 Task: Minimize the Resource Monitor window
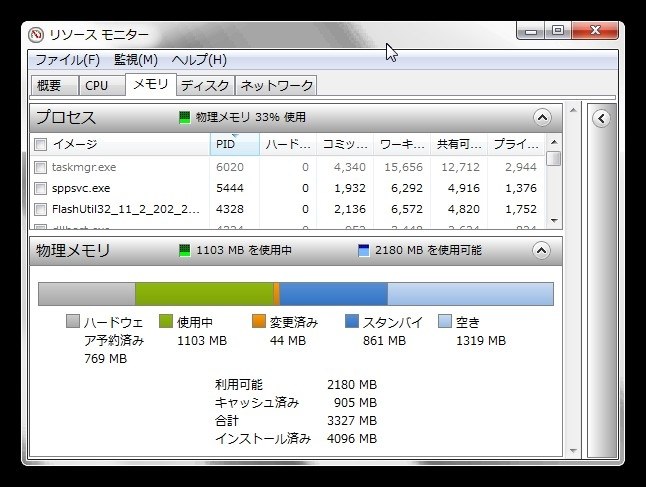click(x=531, y=31)
